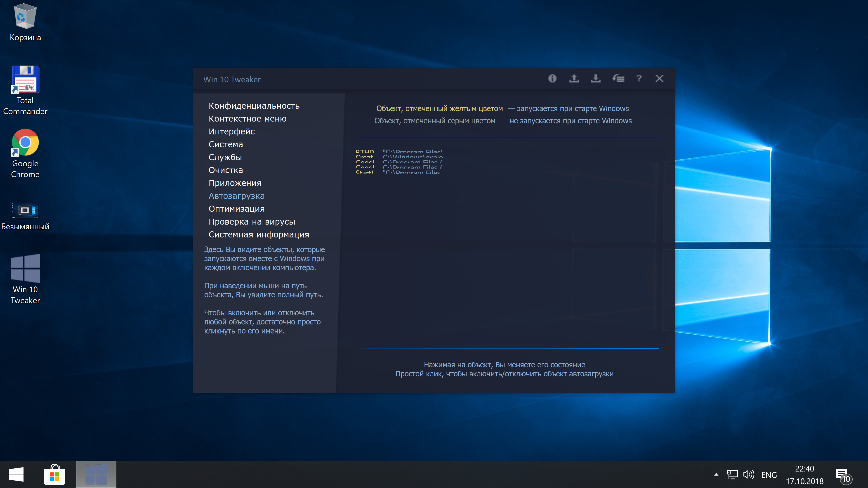868x488 pixels.
Task: Expand hidden tray icons arrow
Action: pos(716,474)
